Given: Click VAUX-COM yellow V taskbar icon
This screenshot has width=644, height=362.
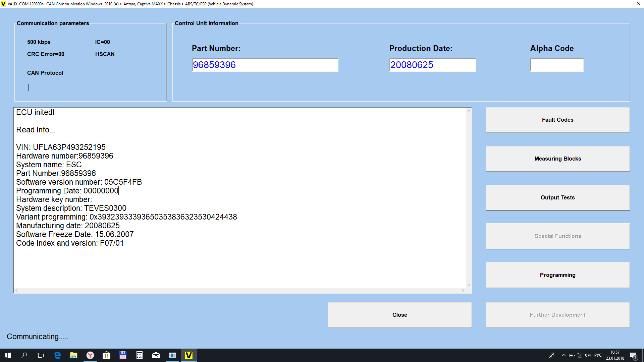Looking at the screenshot, I should point(189,355).
